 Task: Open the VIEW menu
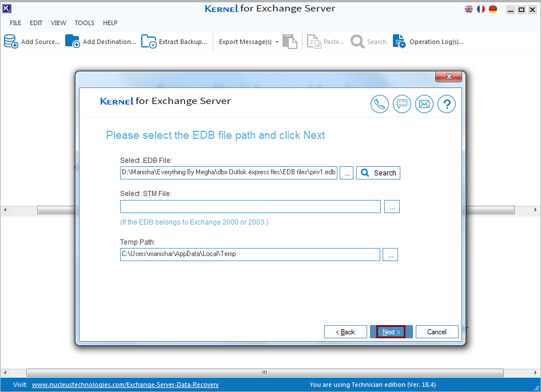(x=58, y=23)
